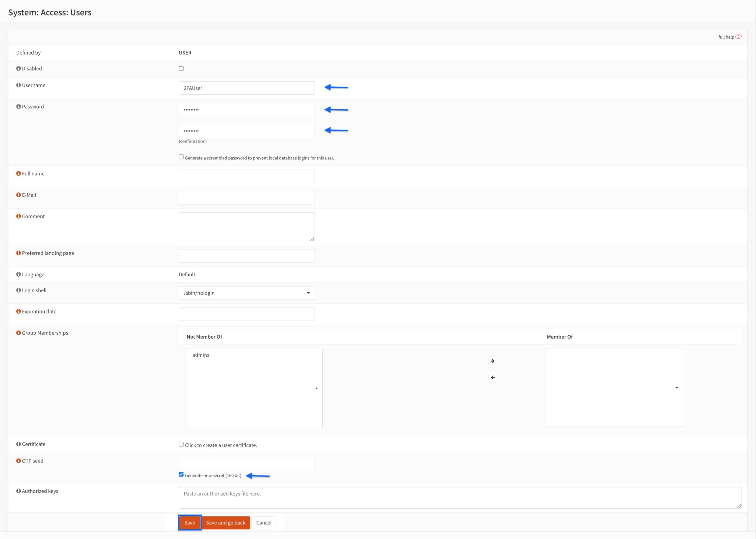756x539 pixels.
Task: Click the info icon beside Disabled
Action: (19, 68)
